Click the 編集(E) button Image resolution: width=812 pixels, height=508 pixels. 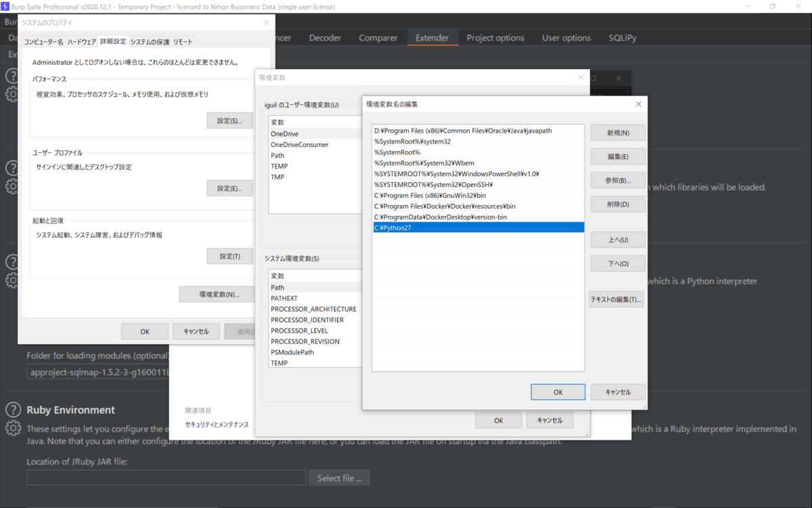click(x=618, y=156)
